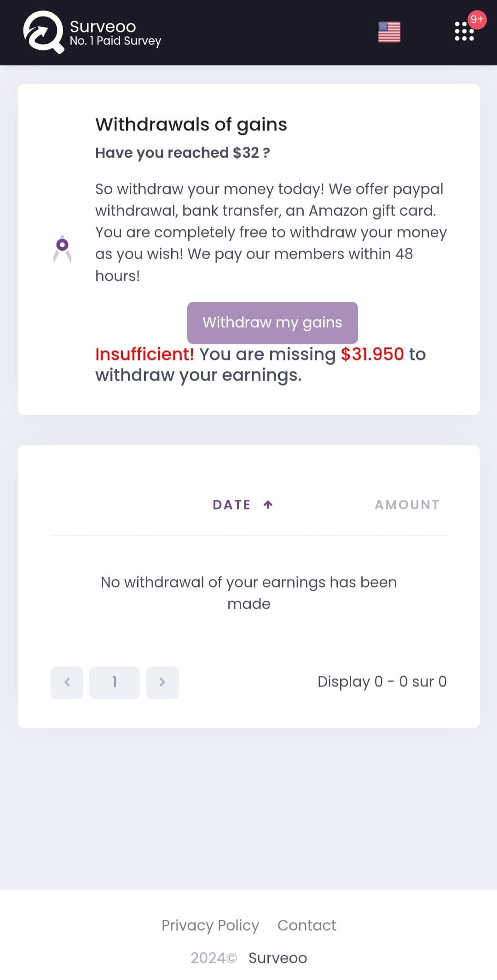Click the Withdrawals of gains heading

pyautogui.click(x=191, y=124)
